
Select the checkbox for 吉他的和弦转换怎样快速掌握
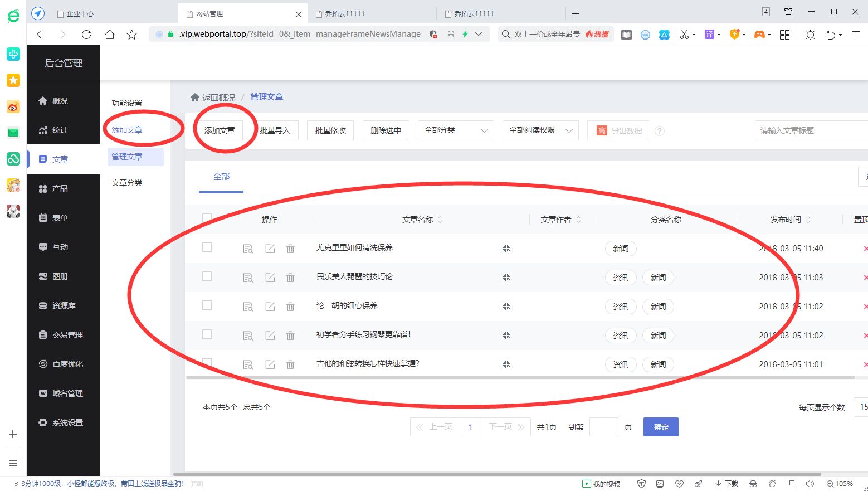pyautogui.click(x=207, y=363)
